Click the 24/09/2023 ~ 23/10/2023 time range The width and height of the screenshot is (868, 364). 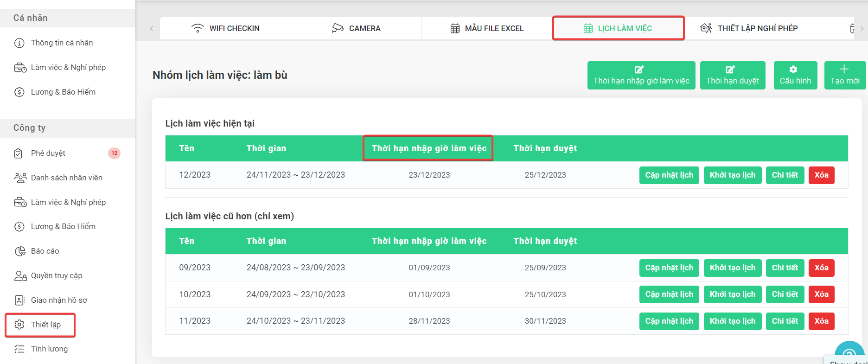(296, 294)
